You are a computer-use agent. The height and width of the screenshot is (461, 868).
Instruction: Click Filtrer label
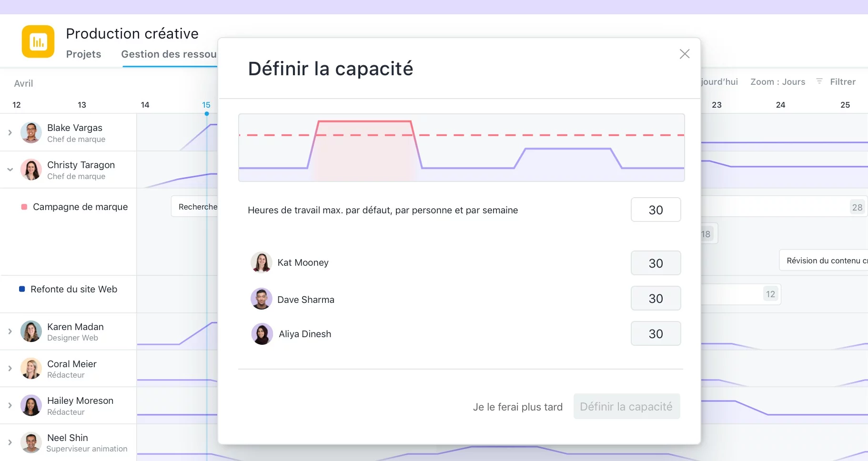842,82
